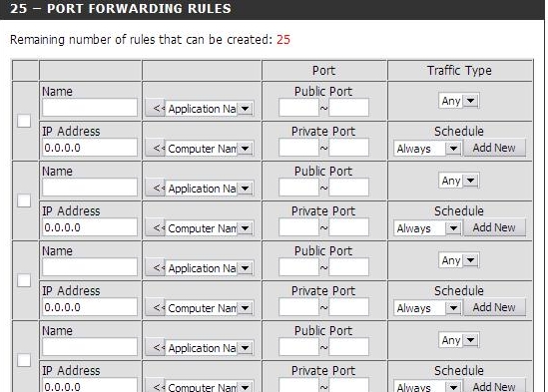This screenshot has width=548, height=392.
Task: Focus the first rule's Name input field
Action: tap(90, 108)
